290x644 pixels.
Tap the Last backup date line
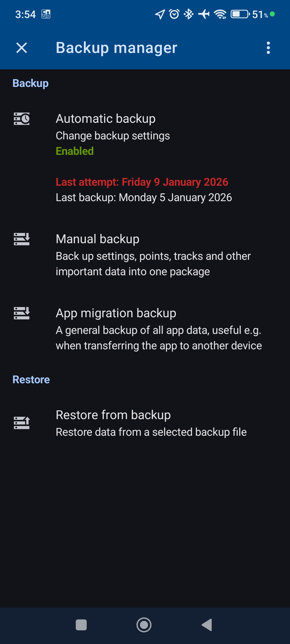[144, 198]
